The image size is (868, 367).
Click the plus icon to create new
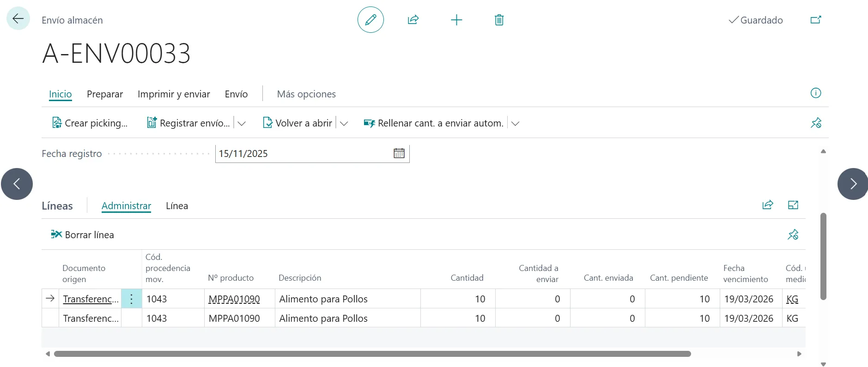pos(456,20)
